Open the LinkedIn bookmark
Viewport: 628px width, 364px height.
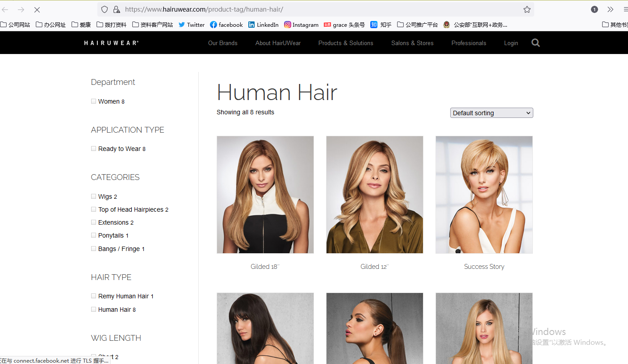[x=263, y=25]
